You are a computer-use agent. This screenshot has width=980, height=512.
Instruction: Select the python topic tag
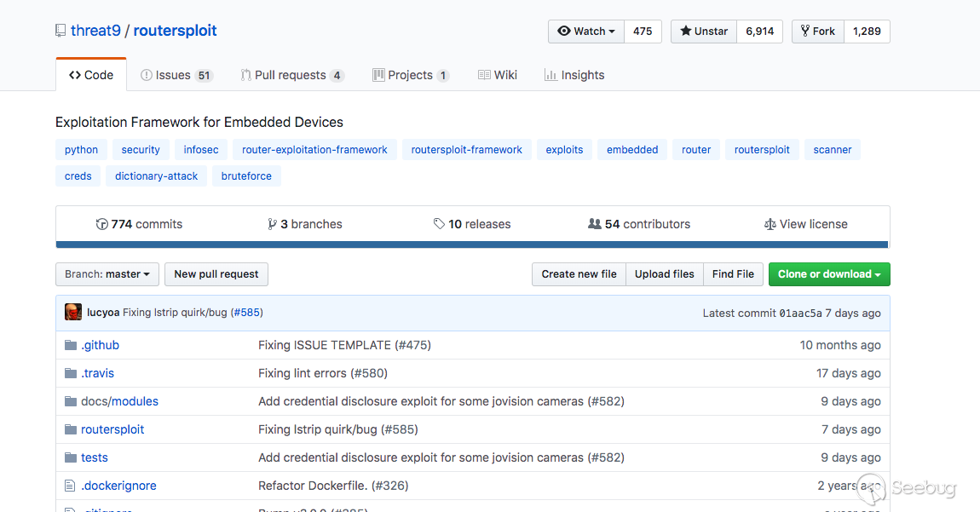(x=81, y=150)
